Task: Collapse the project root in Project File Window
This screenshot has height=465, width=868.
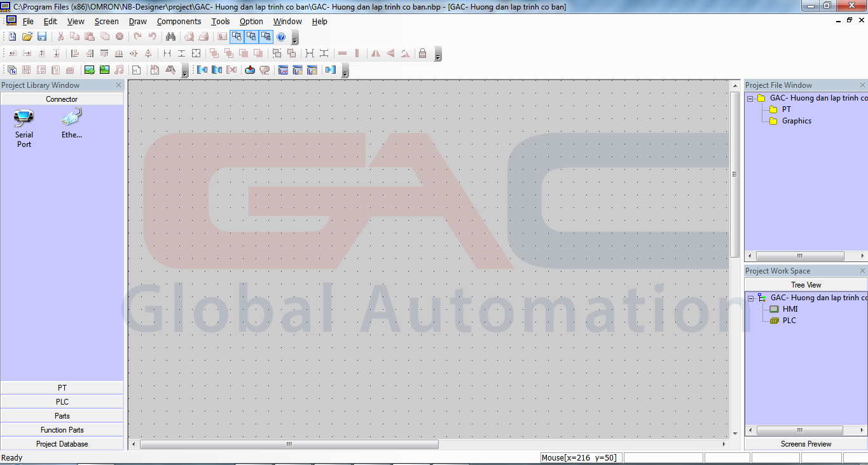Action: [750, 99]
